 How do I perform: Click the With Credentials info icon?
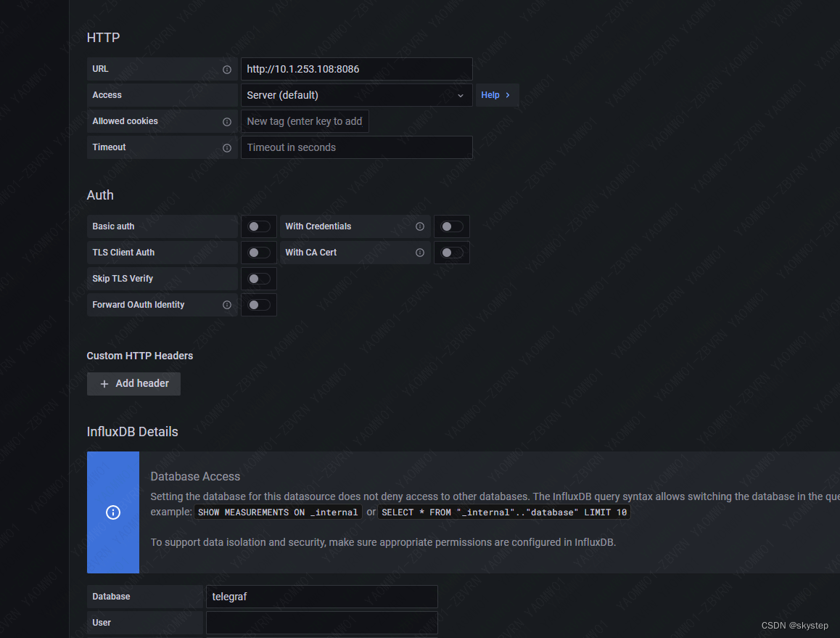420,226
